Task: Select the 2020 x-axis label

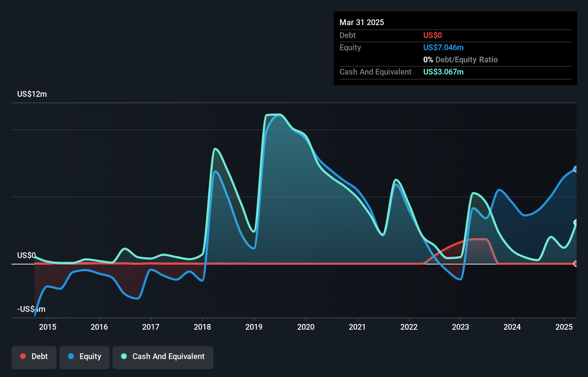Action: pos(306,327)
